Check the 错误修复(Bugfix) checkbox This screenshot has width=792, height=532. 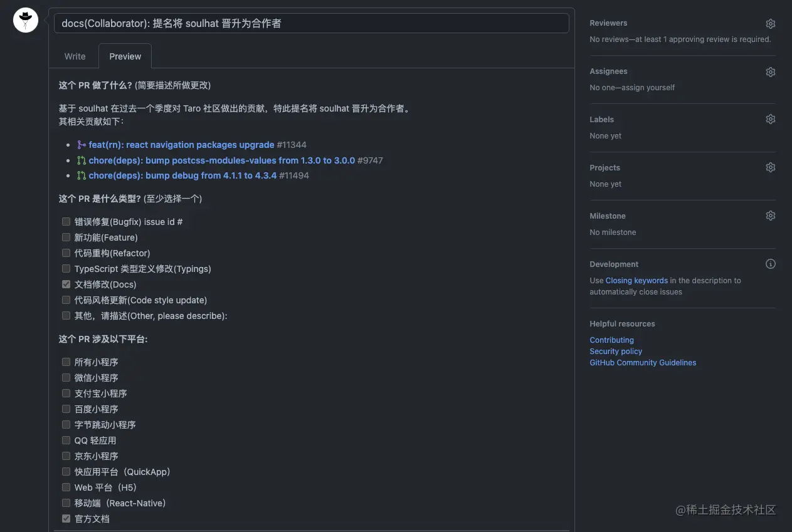click(66, 221)
